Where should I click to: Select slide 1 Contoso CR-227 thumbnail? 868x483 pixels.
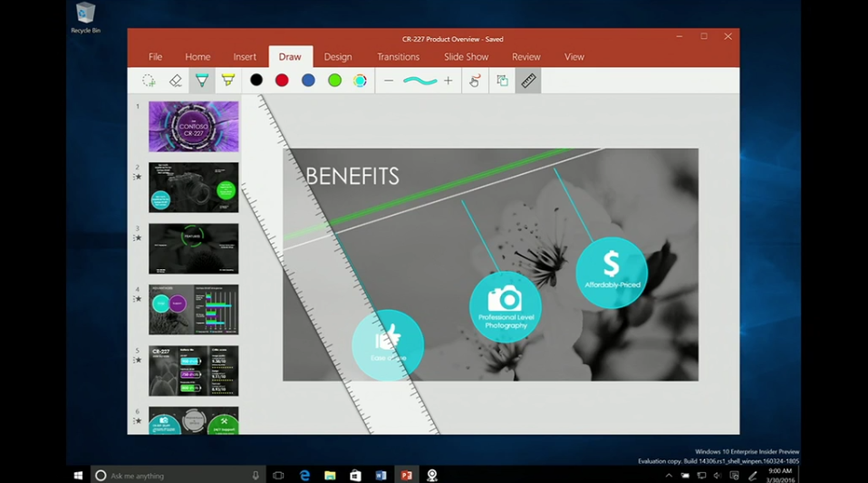click(193, 126)
